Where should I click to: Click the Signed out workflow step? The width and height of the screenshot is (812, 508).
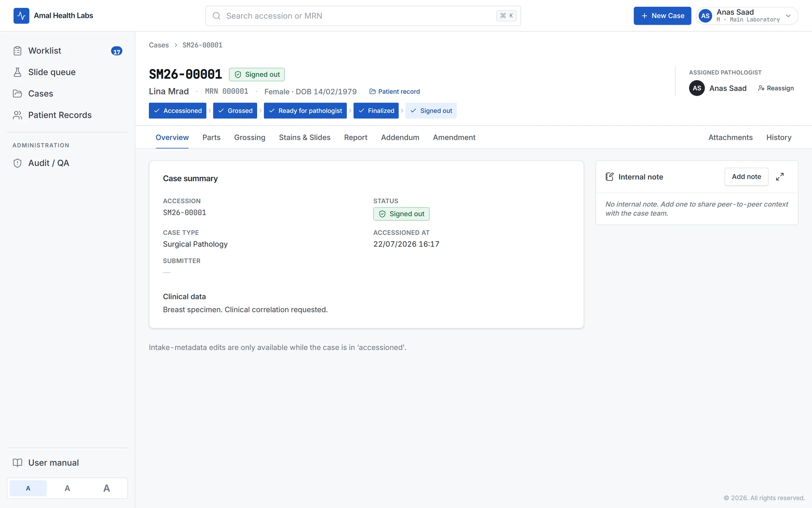431,111
